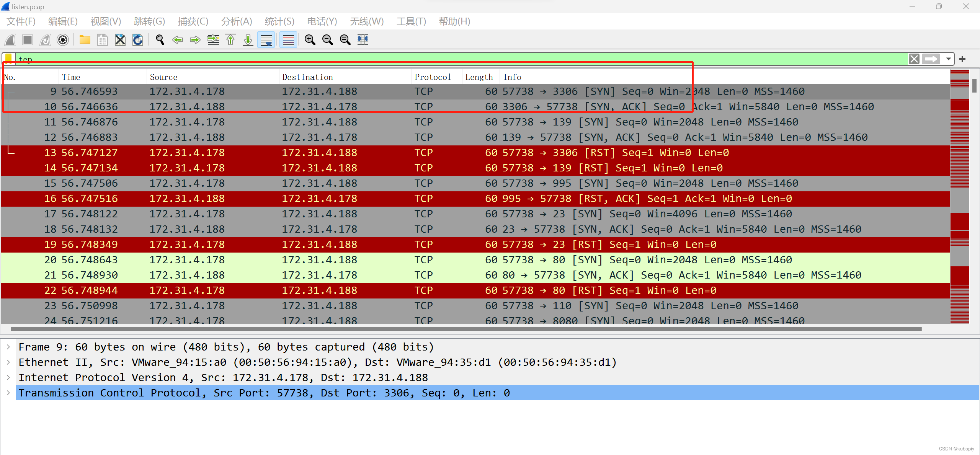The height and width of the screenshot is (455, 980).
Task: Open recent display filters dropdown
Action: pos(948,59)
